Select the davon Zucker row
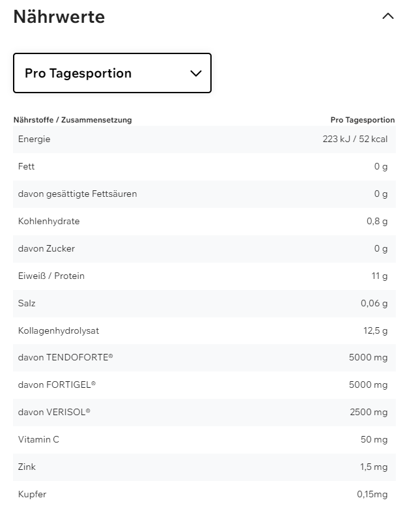Screen dimensions: 420x509 coord(46,248)
